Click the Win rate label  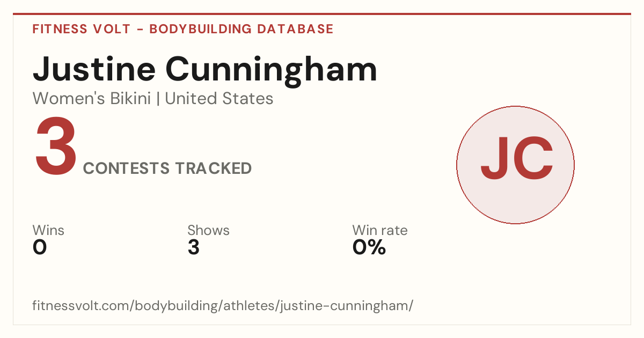pyautogui.click(x=379, y=230)
